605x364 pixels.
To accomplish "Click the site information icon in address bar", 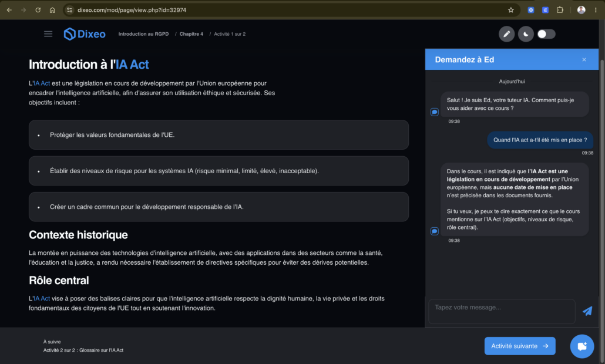I will pyautogui.click(x=69, y=10).
